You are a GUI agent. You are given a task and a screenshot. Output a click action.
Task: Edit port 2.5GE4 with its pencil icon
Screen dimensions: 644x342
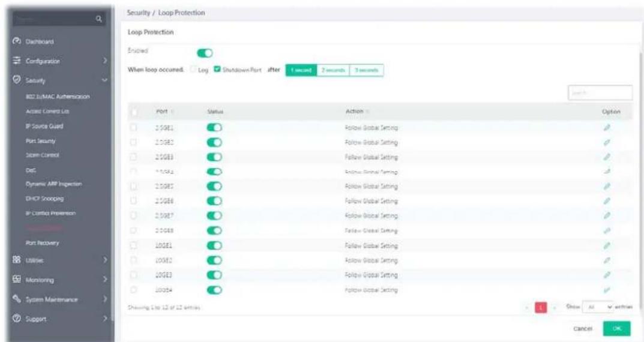(607, 172)
